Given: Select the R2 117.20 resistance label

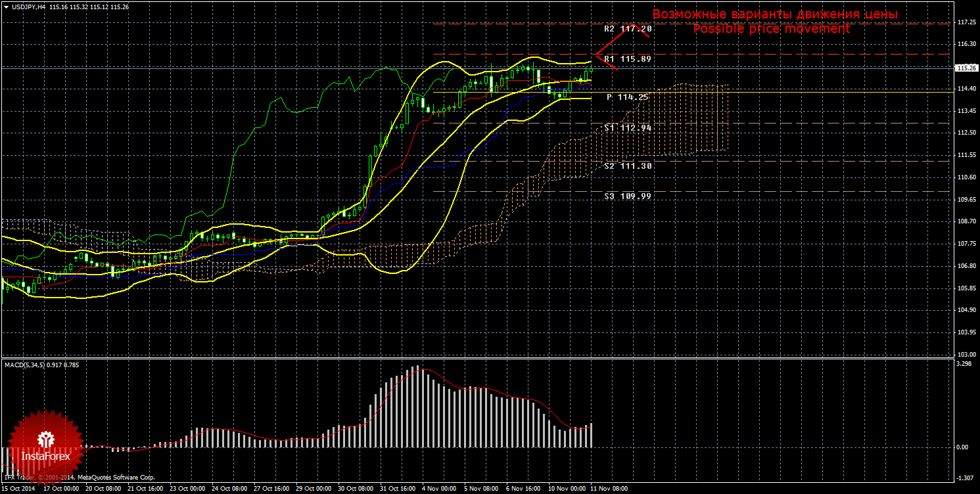Looking at the screenshot, I should (628, 29).
